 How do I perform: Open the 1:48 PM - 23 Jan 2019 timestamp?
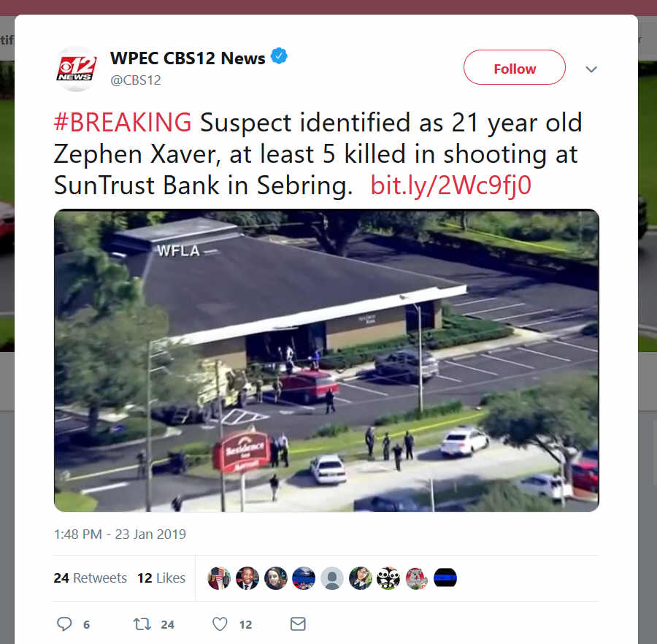(x=120, y=534)
